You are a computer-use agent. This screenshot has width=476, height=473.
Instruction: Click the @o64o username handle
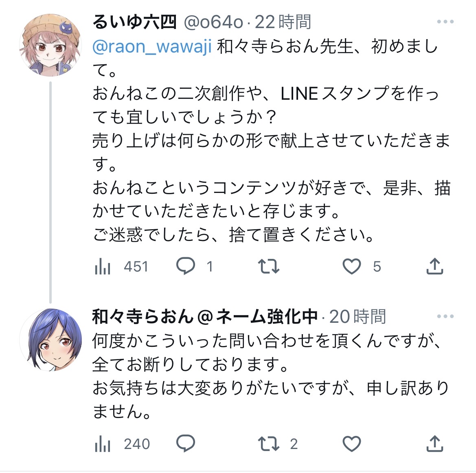(213, 22)
